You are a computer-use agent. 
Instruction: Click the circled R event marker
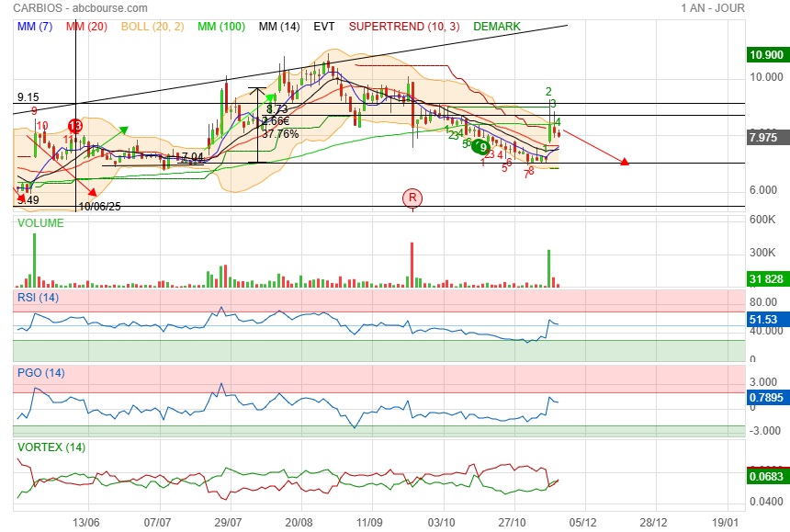coord(412,198)
